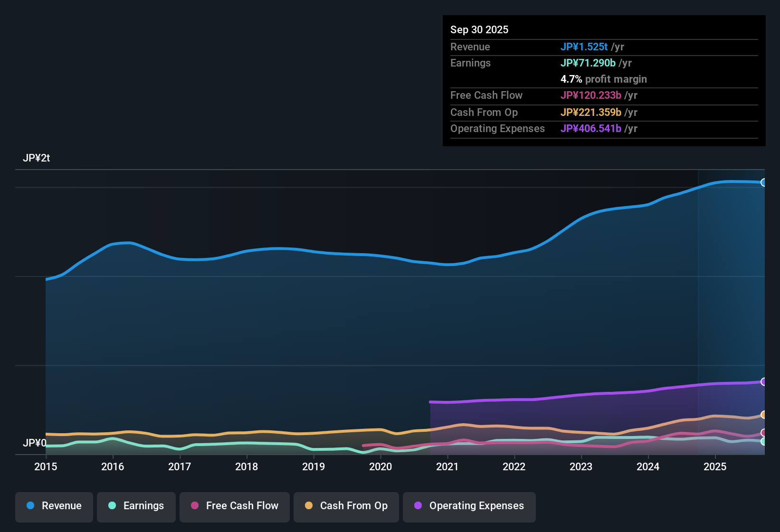
Task: Click the Cash From Op endpoint marker
Action: 764,415
